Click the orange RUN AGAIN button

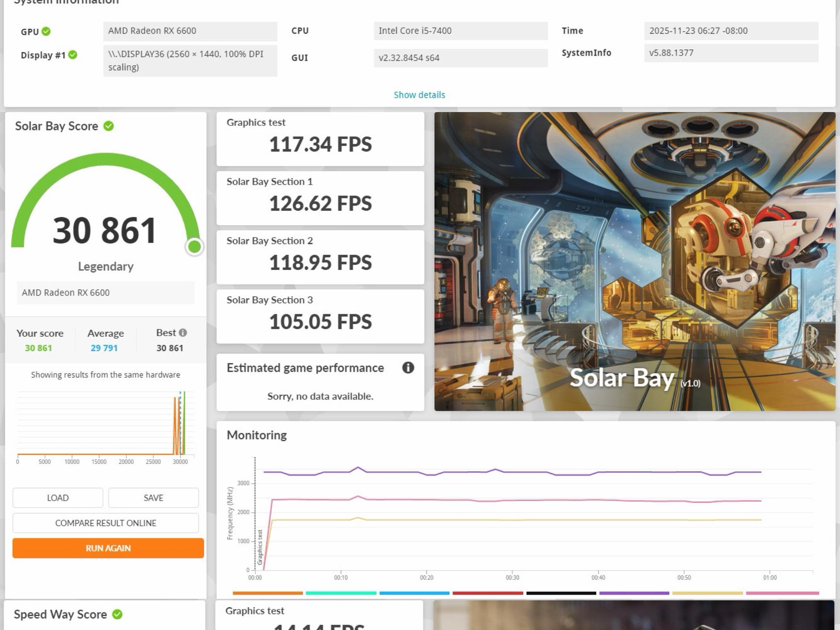(x=108, y=548)
